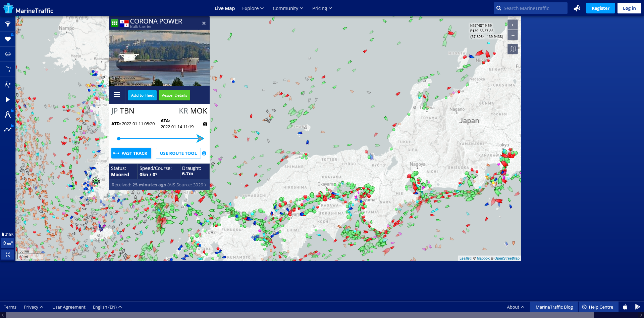
Task: Click the Moored status value
Action: 120,175
